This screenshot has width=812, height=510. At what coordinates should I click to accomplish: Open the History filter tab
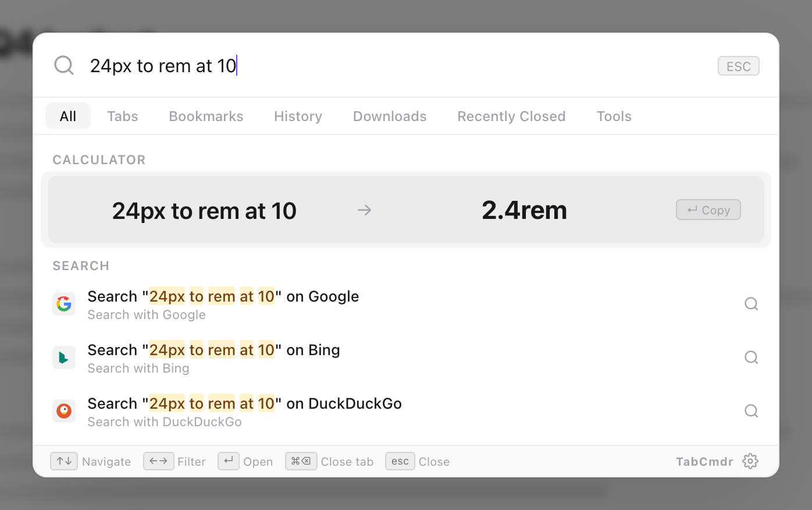point(298,116)
